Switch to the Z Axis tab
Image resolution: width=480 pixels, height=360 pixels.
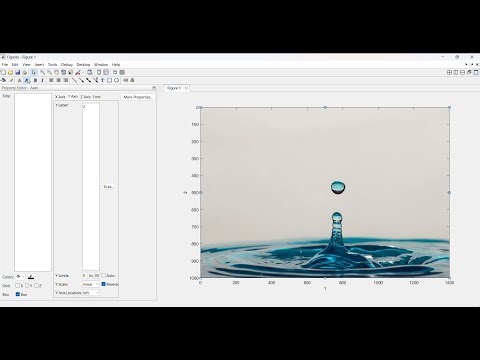coord(85,97)
